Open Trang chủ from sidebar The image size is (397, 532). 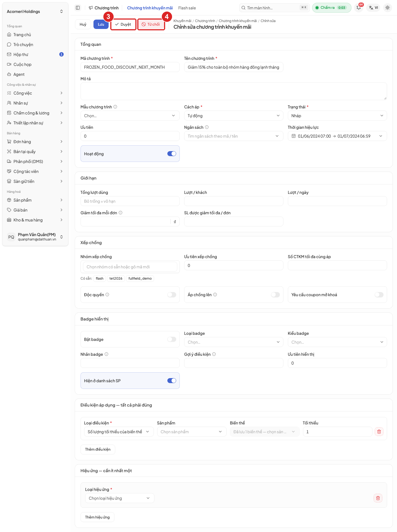[35, 35]
